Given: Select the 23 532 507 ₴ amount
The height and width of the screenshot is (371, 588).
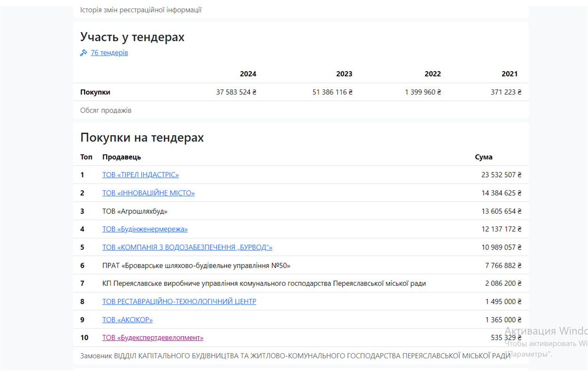Looking at the screenshot, I should (501, 175).
